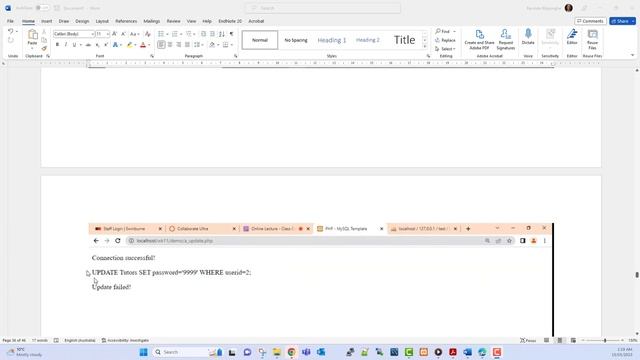The width and height of the screenshot is (640, 360).
Task: Toggle Superscript formatting
Action: point(106,45)
